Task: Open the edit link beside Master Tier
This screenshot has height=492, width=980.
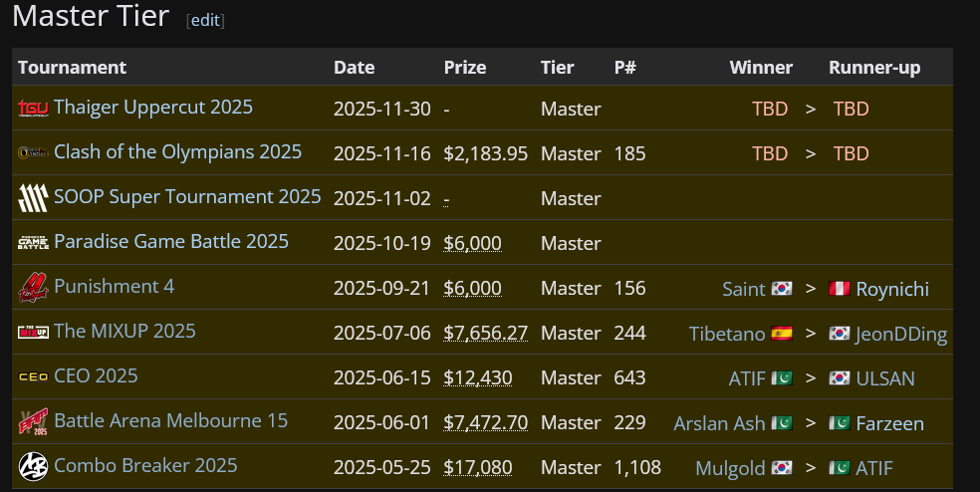Action: point(205,20)
